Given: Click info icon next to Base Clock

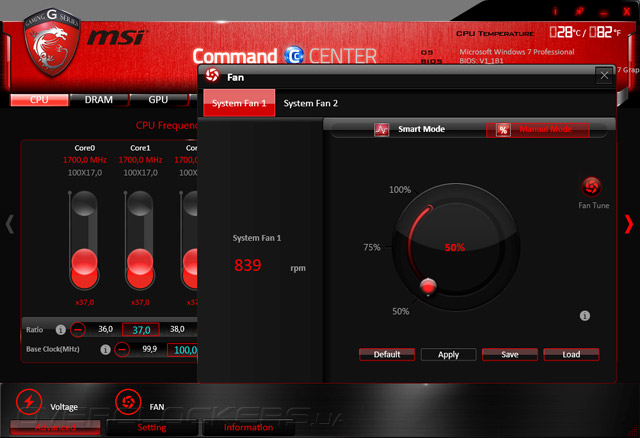Looking at the screenshot, I should pyautogui.click(x=105, y=349).
